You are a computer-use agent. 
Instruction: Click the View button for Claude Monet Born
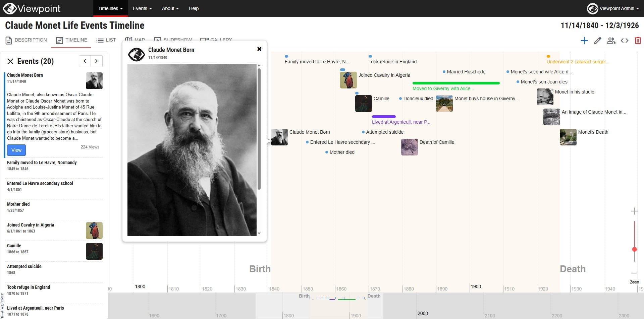coord(16,150)
